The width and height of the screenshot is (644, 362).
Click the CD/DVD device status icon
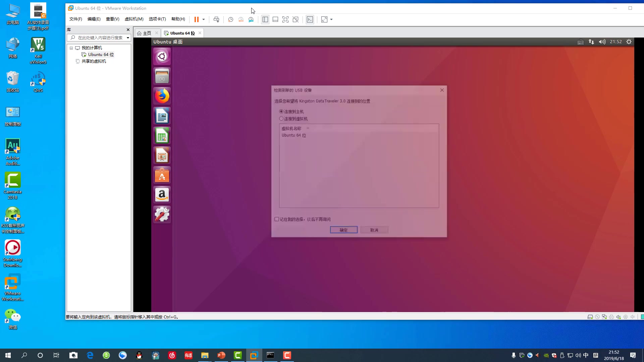[597, 317]
